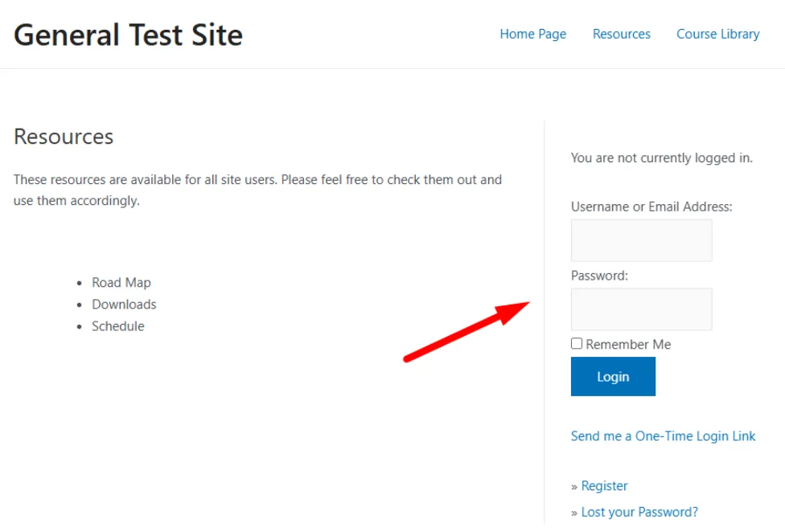Open the Course Library nav link
The height and width of the screenshot is (532, 785).
(717, 34)
